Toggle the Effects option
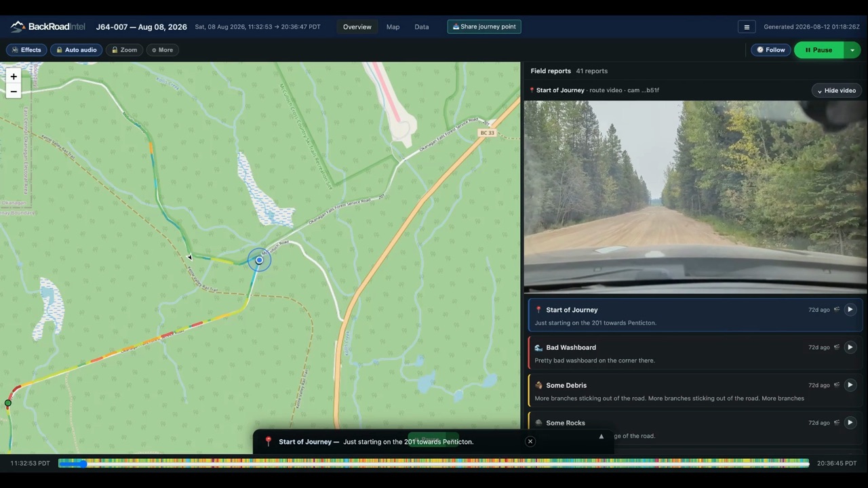The width and height of the screenshot is (868, 488). 26,50
